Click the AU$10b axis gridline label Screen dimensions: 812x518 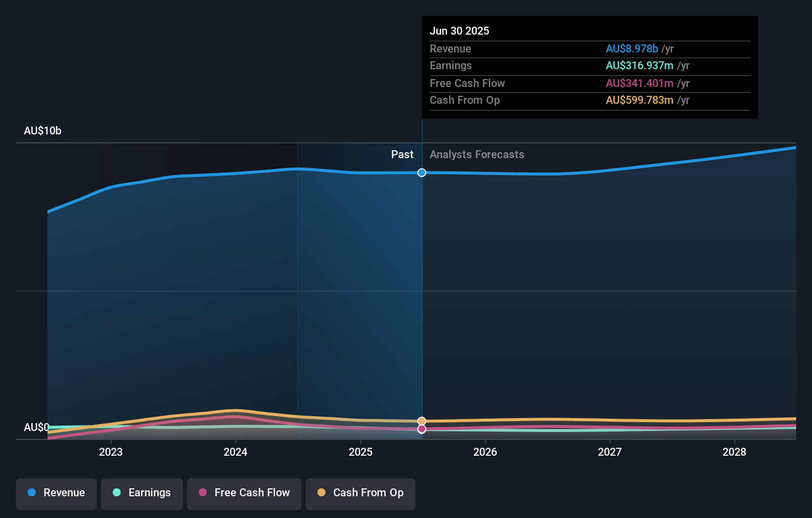point(43,131)
